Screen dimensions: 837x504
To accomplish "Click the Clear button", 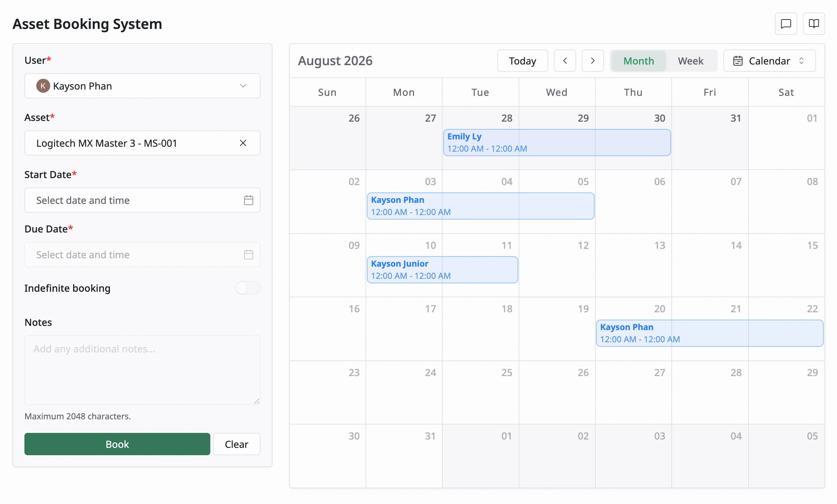I will 236,444.
